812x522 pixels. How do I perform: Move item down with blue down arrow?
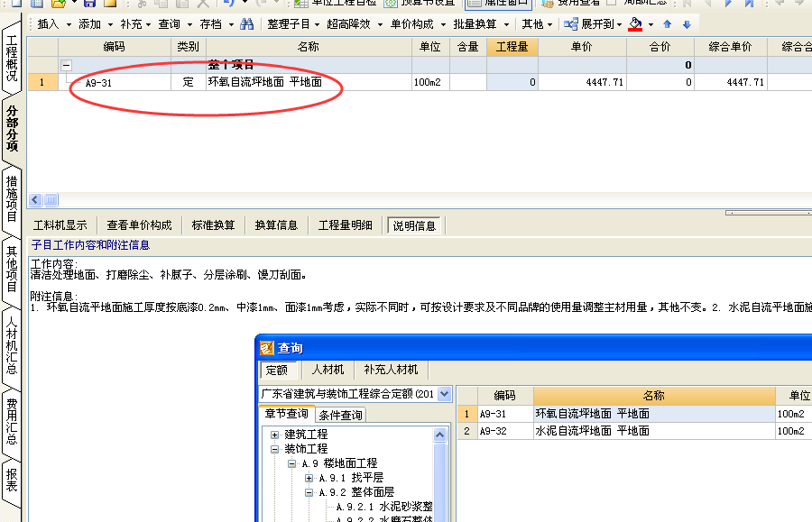(687, 24)
